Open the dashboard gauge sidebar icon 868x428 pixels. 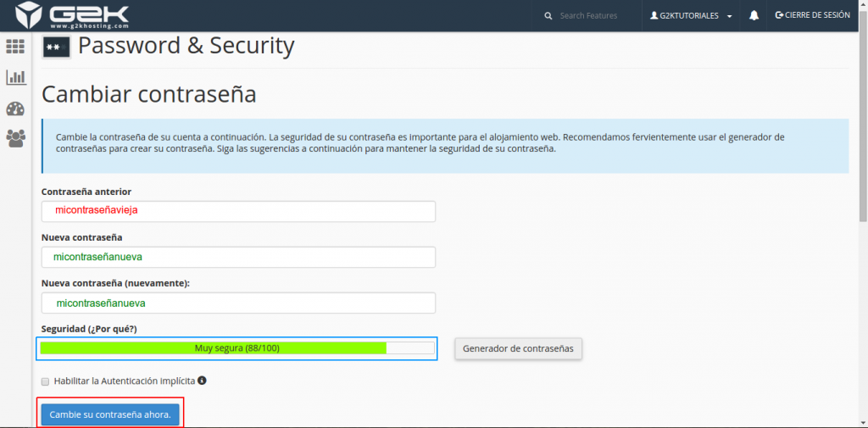point(15,108)
